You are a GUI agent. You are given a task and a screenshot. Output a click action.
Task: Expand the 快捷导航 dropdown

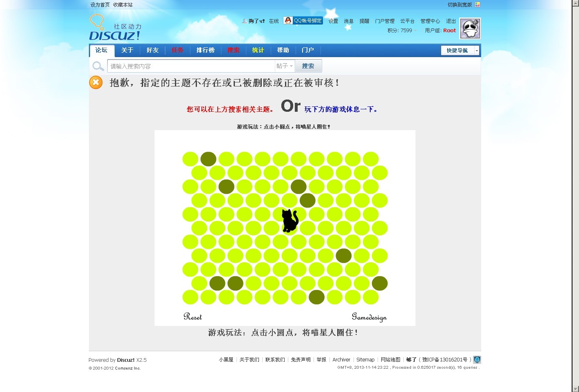[x=460, y=50]
